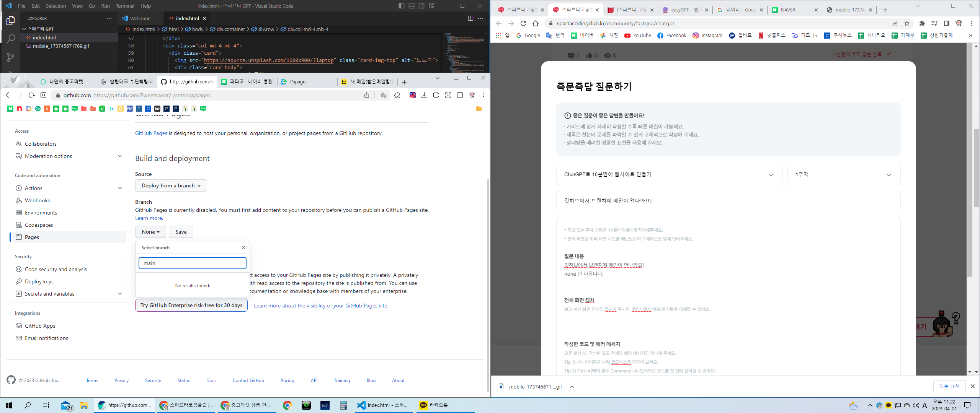Open the calculator from the taskbar

coord(343,405)
